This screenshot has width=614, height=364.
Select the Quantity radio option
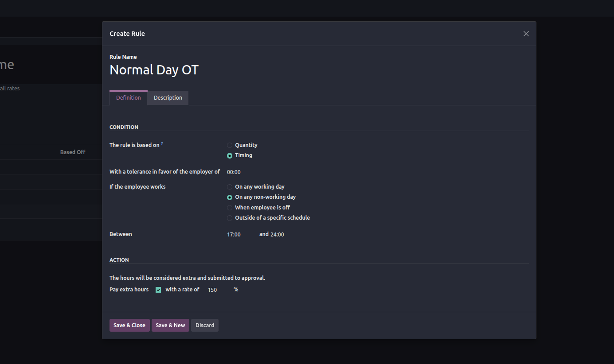(230, 145)
